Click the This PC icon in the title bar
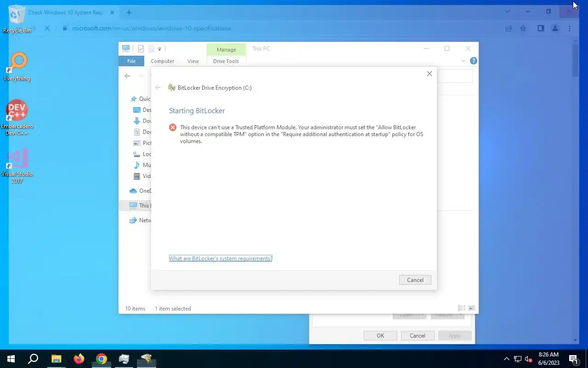This screenshot has height=368, width=588. click(x=126, y=48)
